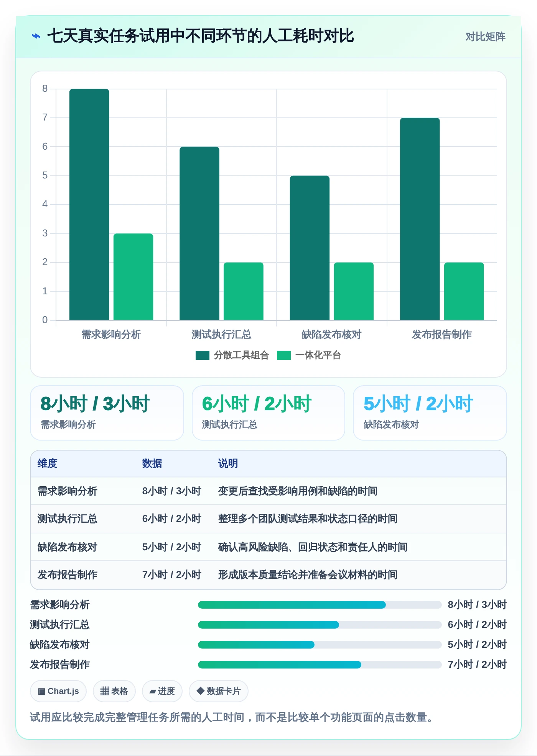Click the lightning icon beside the title
This screenshot has height=756, width=537.
click(x=36, y=36)
